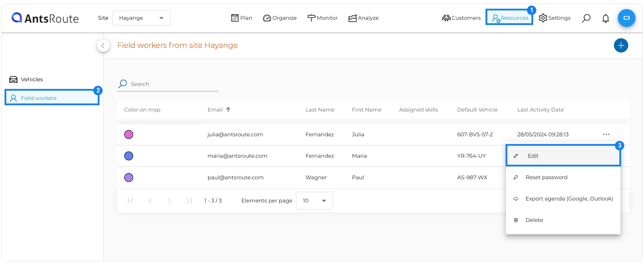Add a new field worker with plus button
Image resolution: width=644 pixels, height=265 pixels.
tap(621, 45)
